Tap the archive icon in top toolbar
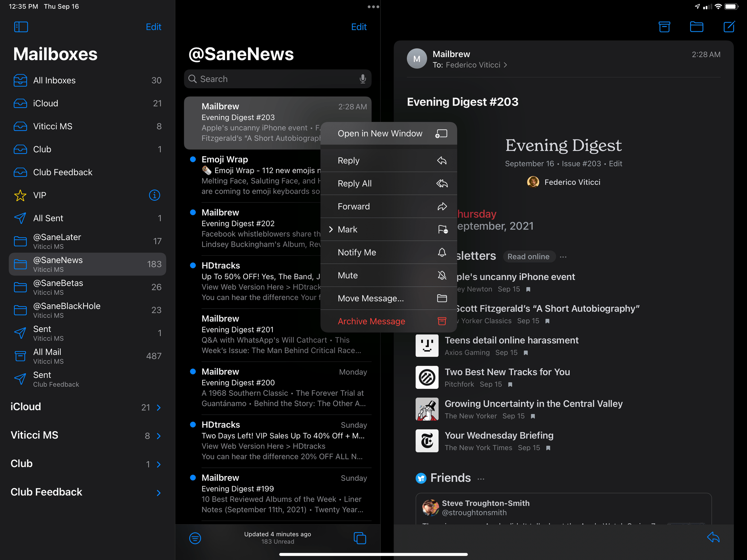This screenshot has width=747, height=560. 664,27
